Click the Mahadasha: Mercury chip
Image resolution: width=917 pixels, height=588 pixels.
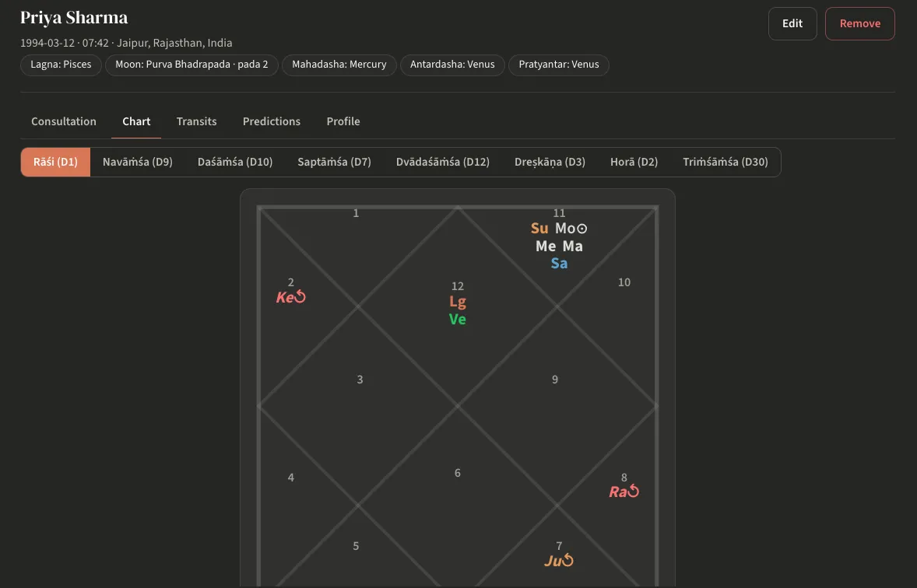click(x=339, y=65)
